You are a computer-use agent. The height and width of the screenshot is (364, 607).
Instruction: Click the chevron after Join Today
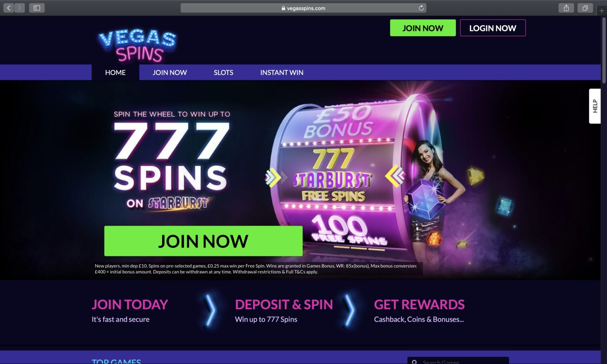coord(210,311)
